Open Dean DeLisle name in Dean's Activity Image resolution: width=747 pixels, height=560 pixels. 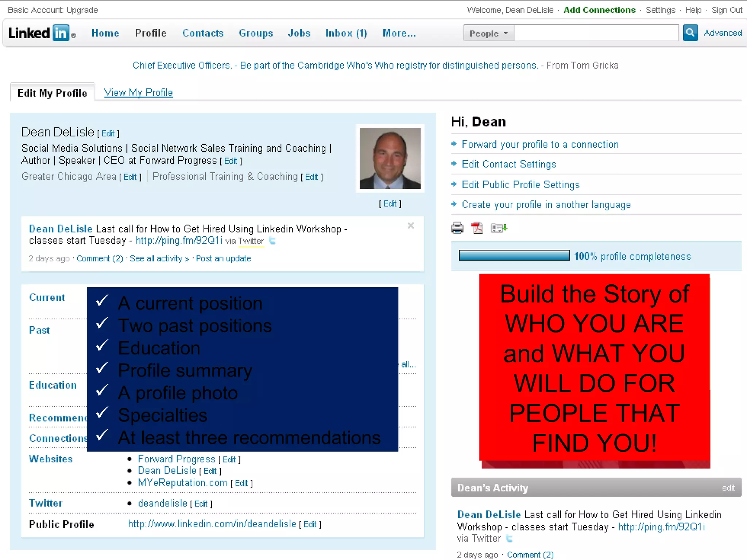[x=489, y=515]
